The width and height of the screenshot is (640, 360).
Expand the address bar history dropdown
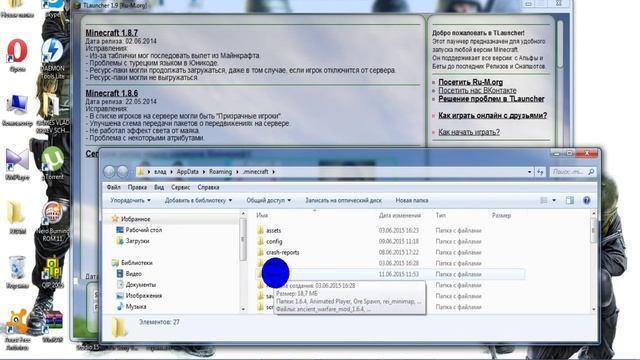click(x=529, y=172)
